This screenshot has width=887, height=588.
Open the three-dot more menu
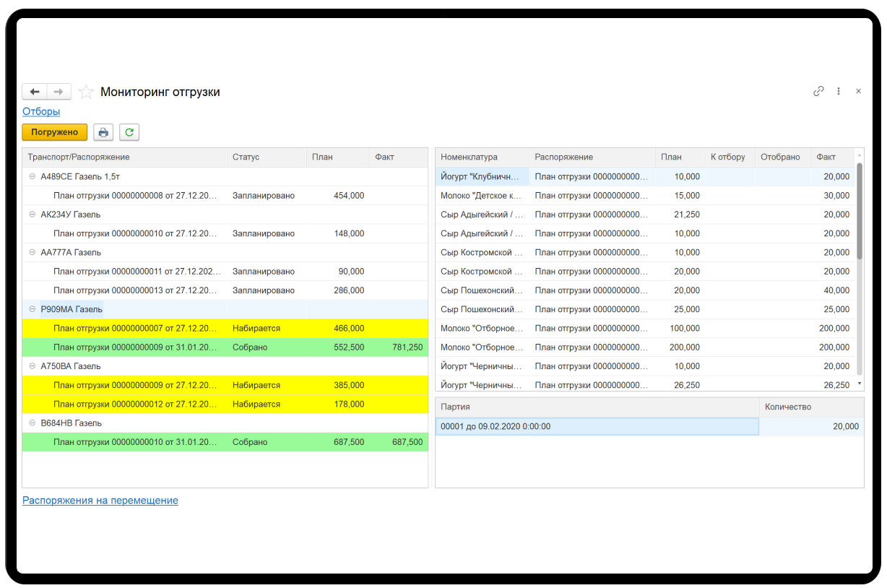(x=839, y=91)
